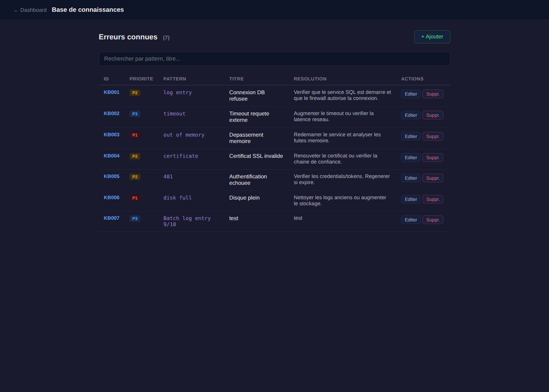Edit the KB007 Batch log entry
The image size is (549, 392).
pos(410,220)
